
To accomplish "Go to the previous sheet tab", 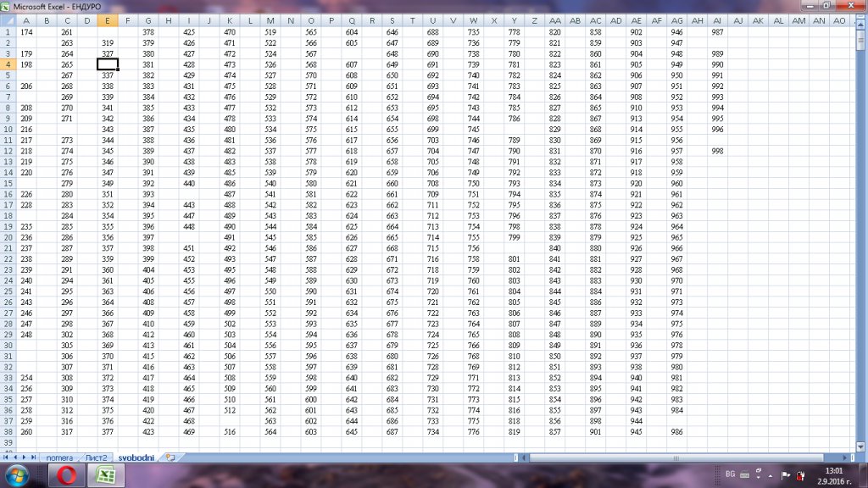I will (15, 457).
